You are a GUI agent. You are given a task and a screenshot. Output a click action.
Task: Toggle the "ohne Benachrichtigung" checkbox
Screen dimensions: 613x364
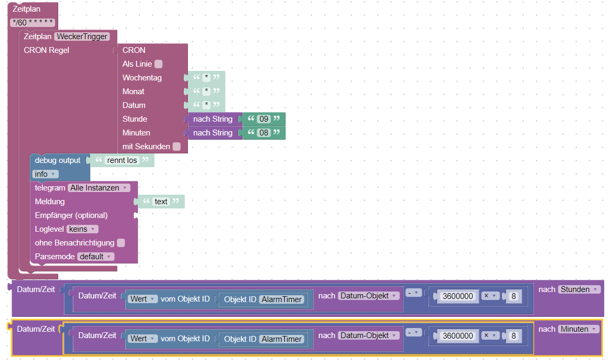(121, 243)
